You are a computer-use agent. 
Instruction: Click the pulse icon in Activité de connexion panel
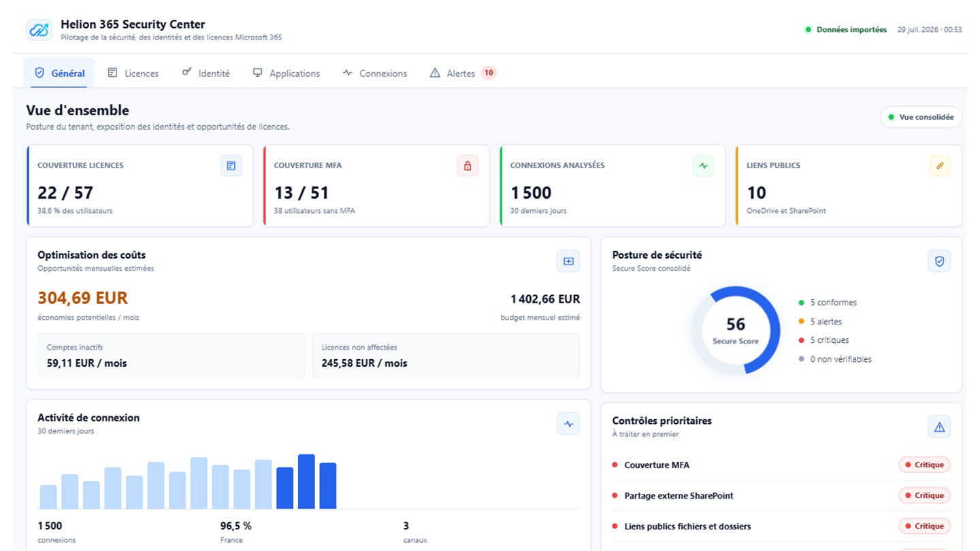568,424
